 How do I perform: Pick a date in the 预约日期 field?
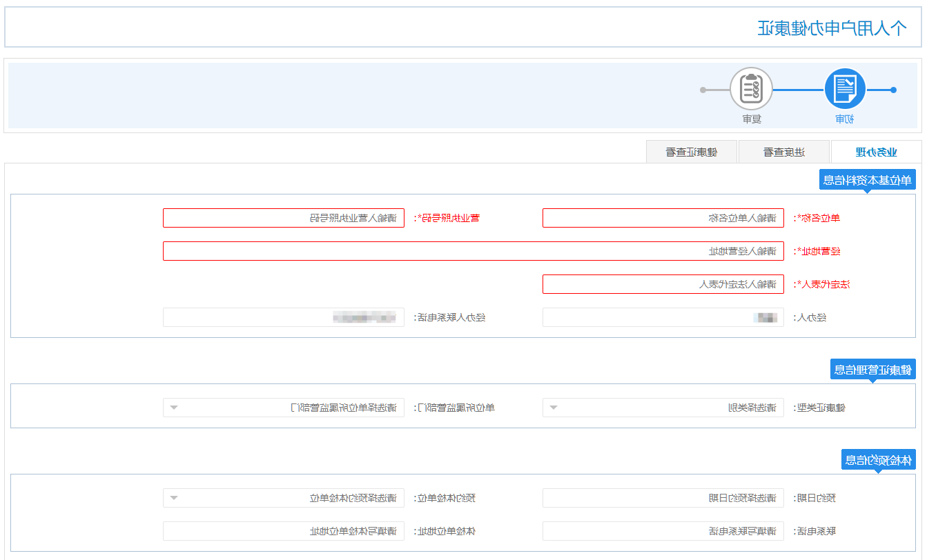coord(663,498)
